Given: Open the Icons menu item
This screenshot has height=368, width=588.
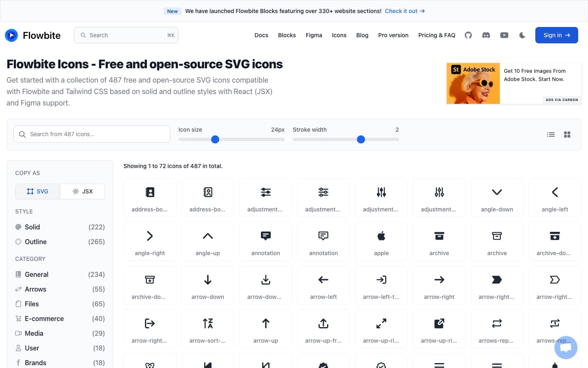Looking at the screenshot, I should (339, 35).
